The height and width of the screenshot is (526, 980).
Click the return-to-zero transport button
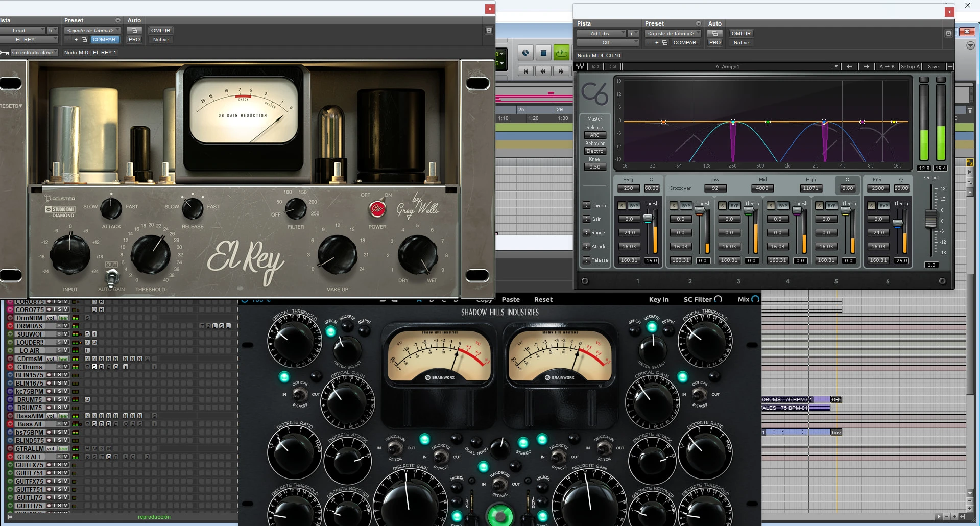[525, 71]
